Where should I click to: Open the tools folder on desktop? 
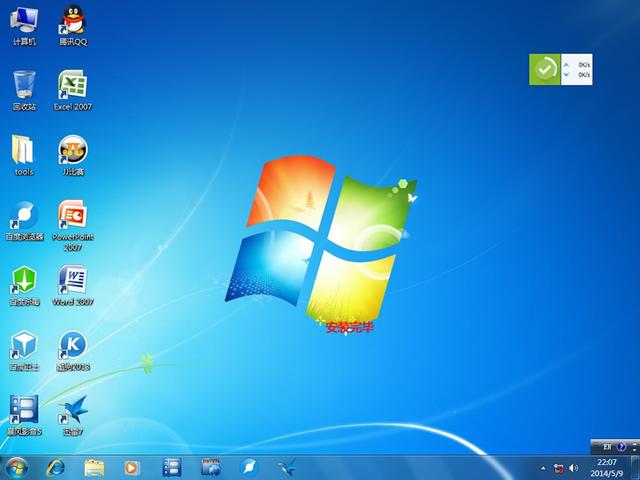click(24, 155)
